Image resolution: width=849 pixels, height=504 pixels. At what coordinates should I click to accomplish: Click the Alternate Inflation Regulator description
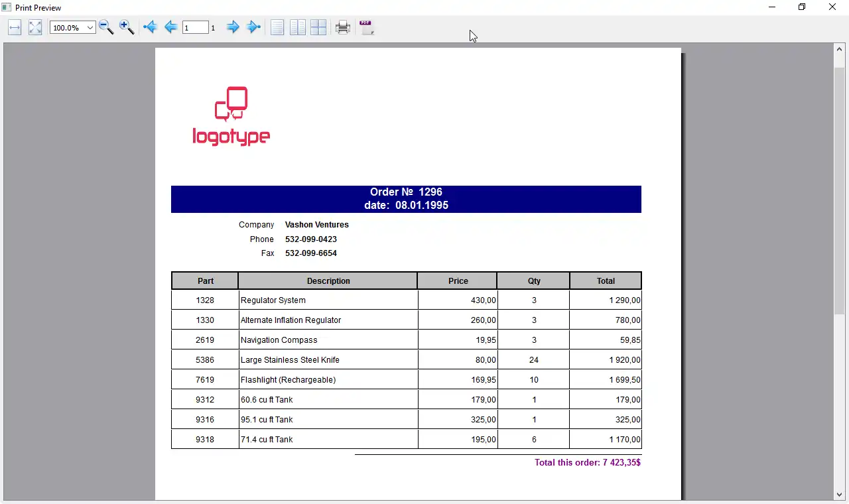point(291,320)
